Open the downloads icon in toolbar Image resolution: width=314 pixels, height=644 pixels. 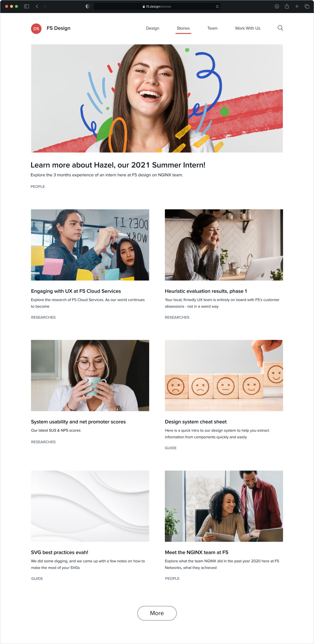click(277, 7)
